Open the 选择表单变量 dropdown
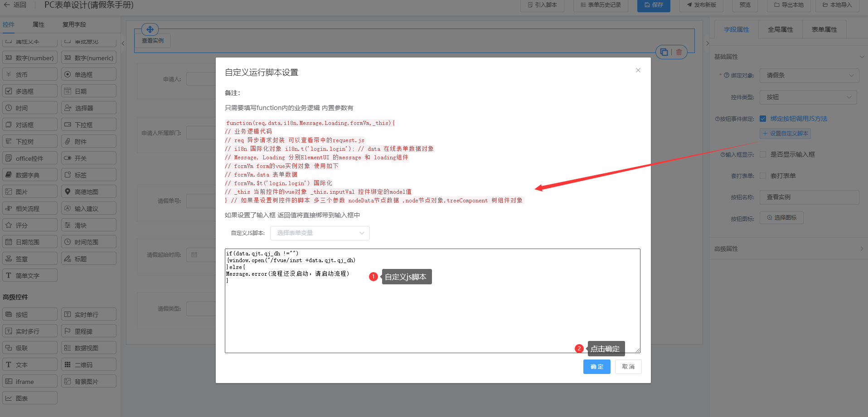 point(320,233)
